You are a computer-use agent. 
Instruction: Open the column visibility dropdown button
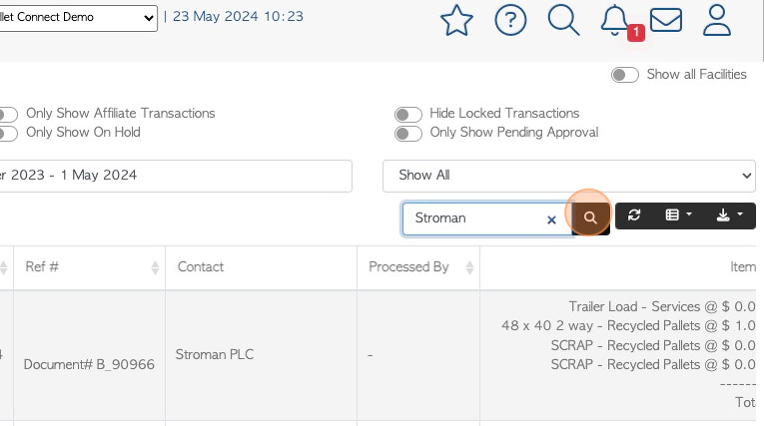tap(678, 215)
